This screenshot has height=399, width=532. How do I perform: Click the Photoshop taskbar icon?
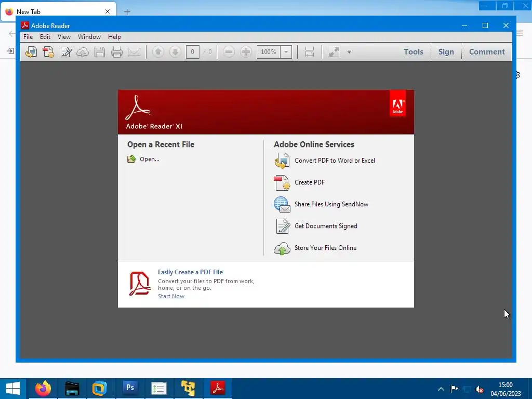[x=130, y=389]
